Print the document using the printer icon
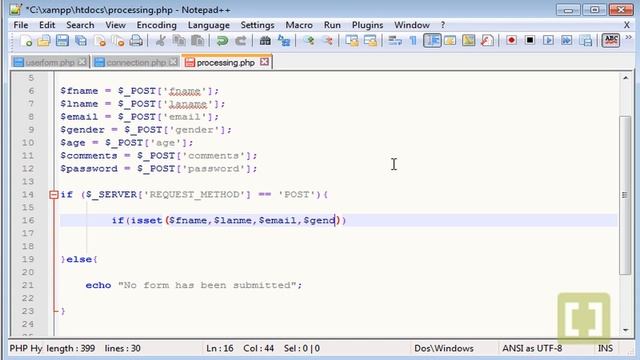The width and height of the screenshot is (640, 360). [x=136, y=41]
